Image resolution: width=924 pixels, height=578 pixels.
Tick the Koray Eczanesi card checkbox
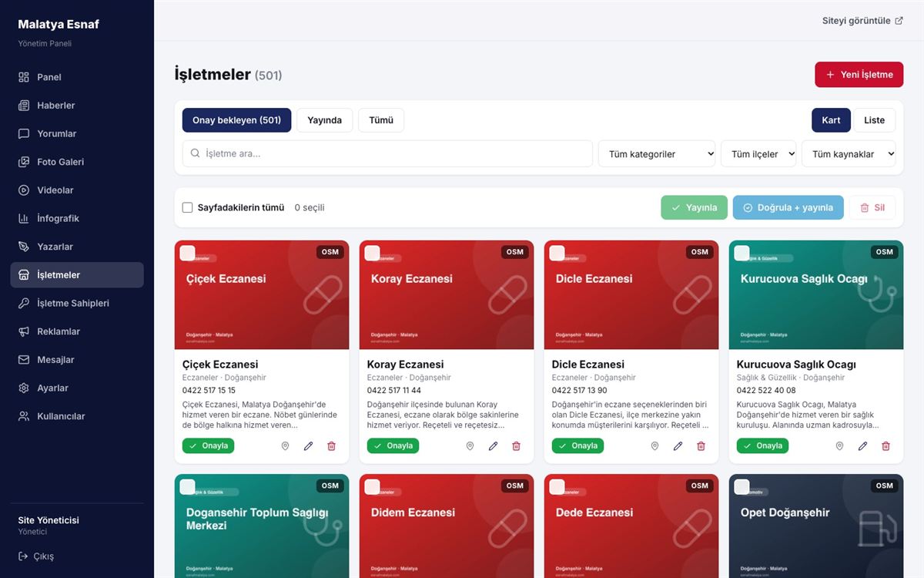pyautogui.click(x=372, y=253)
